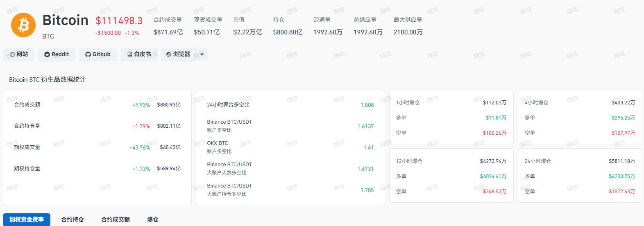Select the 爆仓 tab
Screen dimensions: 644x226
pos(153,219)
